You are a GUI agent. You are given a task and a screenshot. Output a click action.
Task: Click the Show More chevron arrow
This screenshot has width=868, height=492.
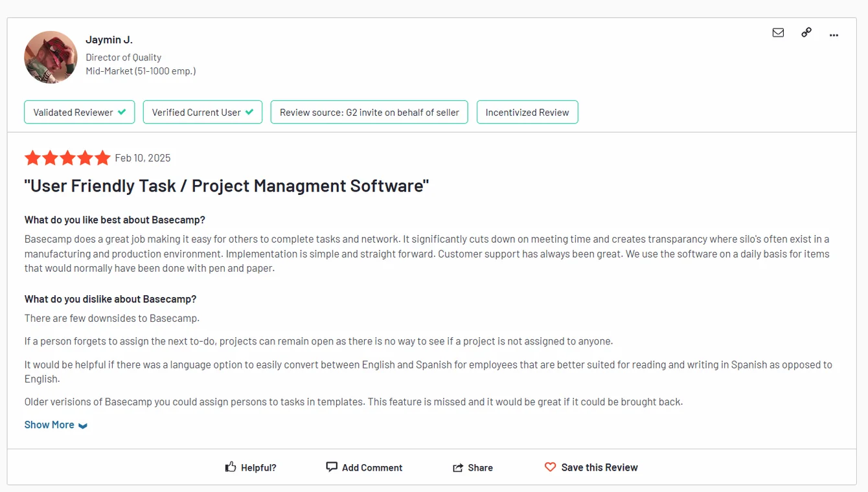pyautogui.click(x=82, y=426)
